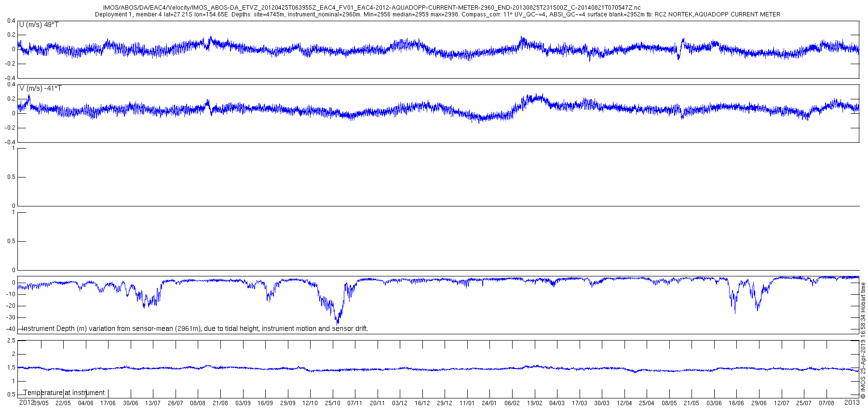Click the '20/11' date tick label
The height and width of the screenshot is (410, 868).
pyautogui.click(x=378, y=403)
